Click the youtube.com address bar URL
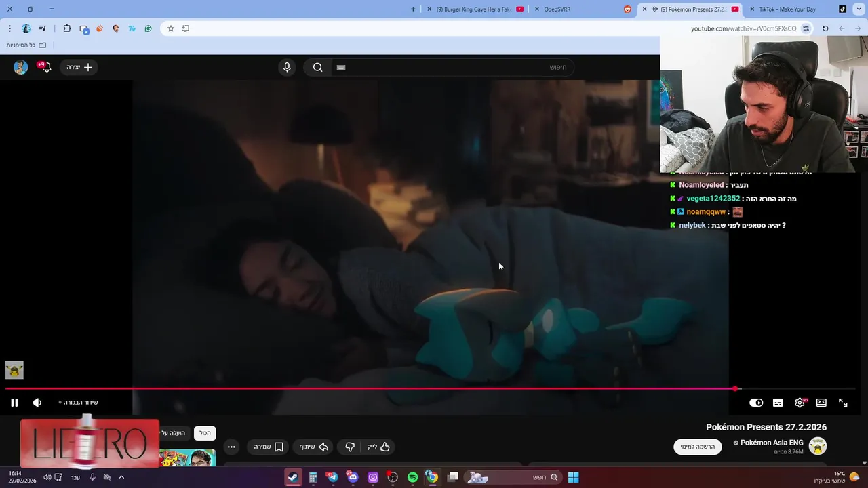 [x=744, y=28]
